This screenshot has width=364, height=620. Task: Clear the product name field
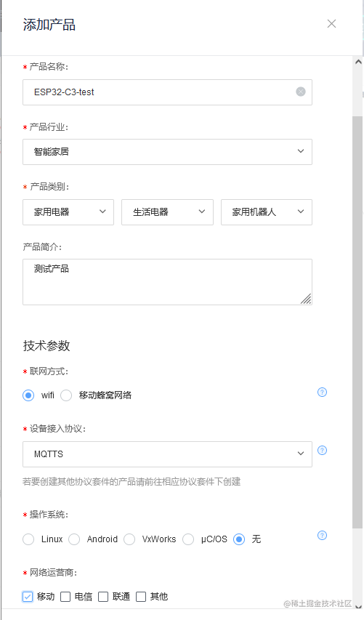(x=301, y=92)
